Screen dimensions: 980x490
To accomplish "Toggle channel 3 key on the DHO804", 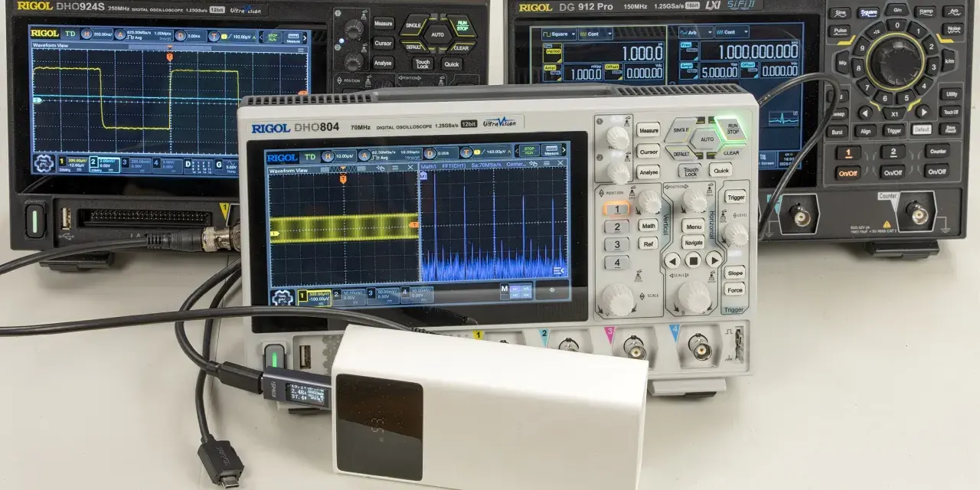I will tap(616, 244).
